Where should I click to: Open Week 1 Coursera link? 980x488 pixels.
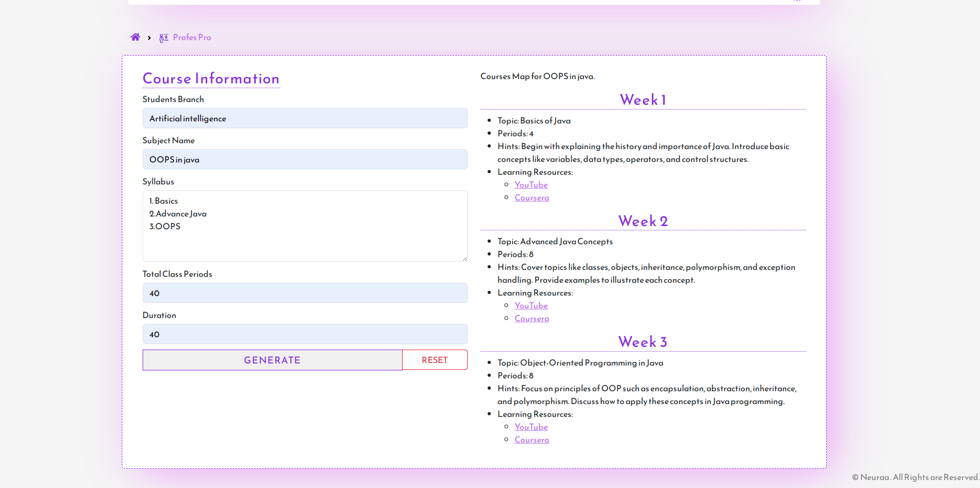pyautogui.click(x=532, y=198)
